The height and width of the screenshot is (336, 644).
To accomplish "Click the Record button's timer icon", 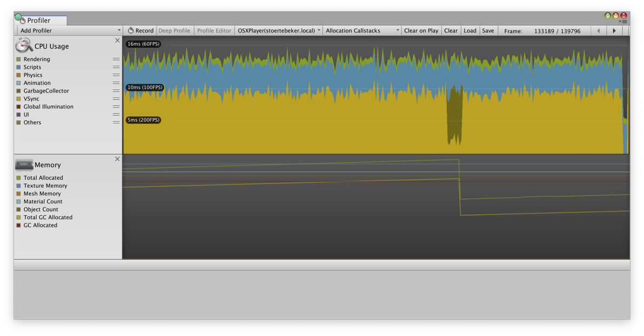I will tap(131, 30).
